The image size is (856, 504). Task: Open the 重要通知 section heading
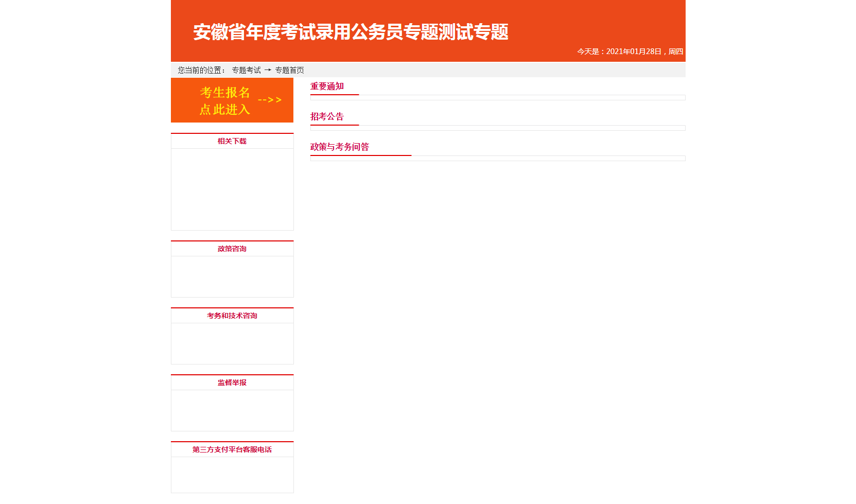pos(327,86)
